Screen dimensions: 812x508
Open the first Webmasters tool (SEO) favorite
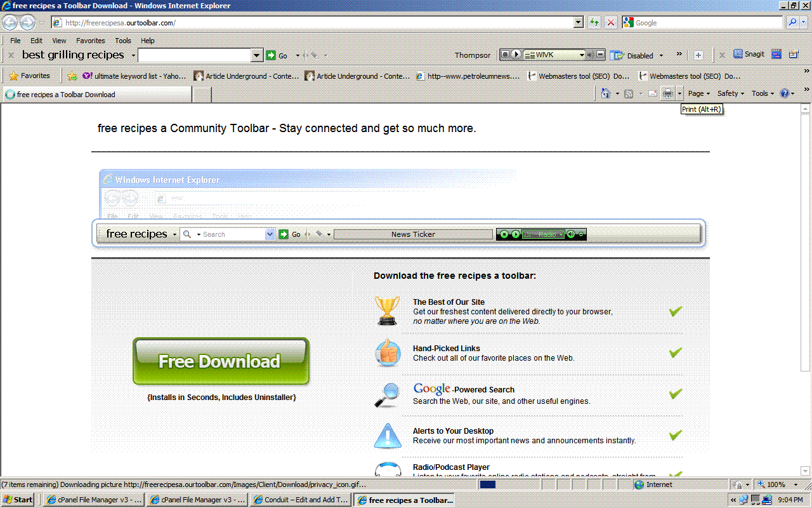coord(579,76)
